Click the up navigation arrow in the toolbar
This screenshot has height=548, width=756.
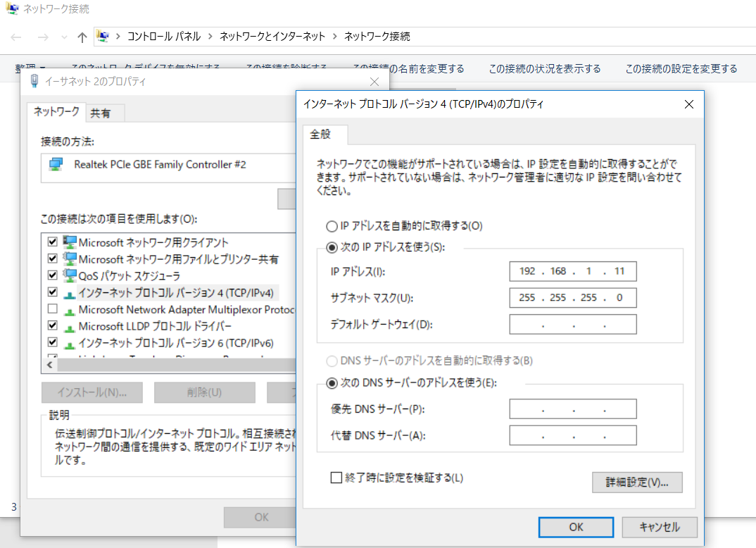click(x=82, y=36)
